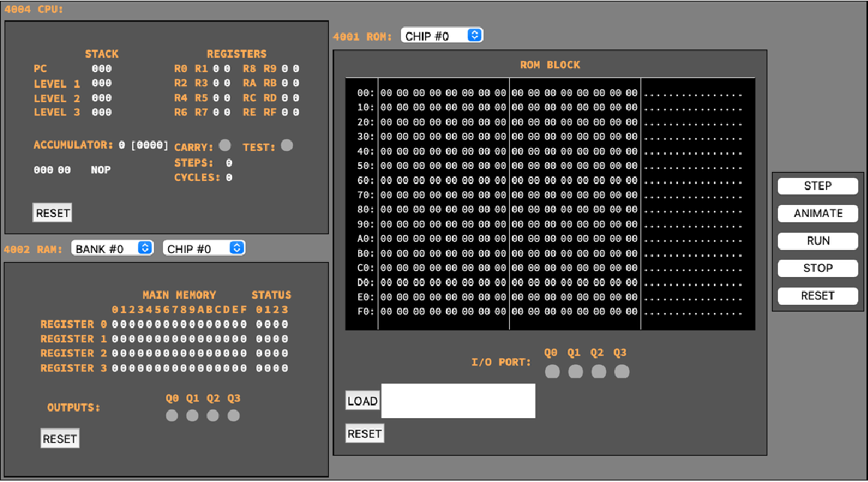Click the CARRY flag indicator
868x482 pixels.
point(225,146)
